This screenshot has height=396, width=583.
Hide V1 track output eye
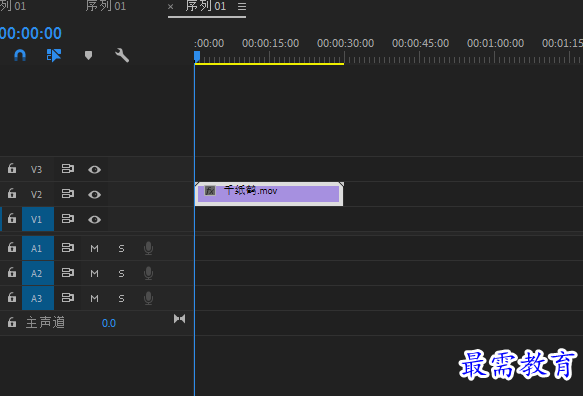[94, 219]
